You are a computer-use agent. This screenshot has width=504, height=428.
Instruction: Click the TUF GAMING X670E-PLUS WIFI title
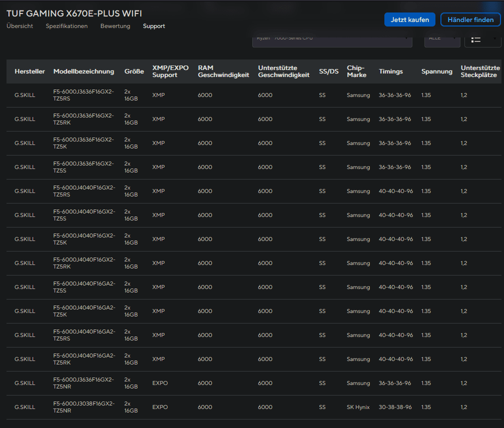coord(74,13)
